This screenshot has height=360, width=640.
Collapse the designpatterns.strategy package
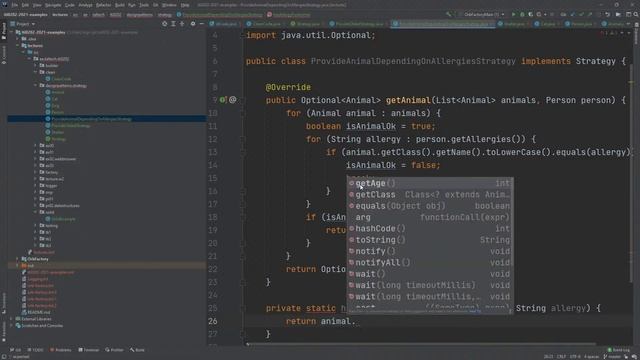(x=36, y=86)
